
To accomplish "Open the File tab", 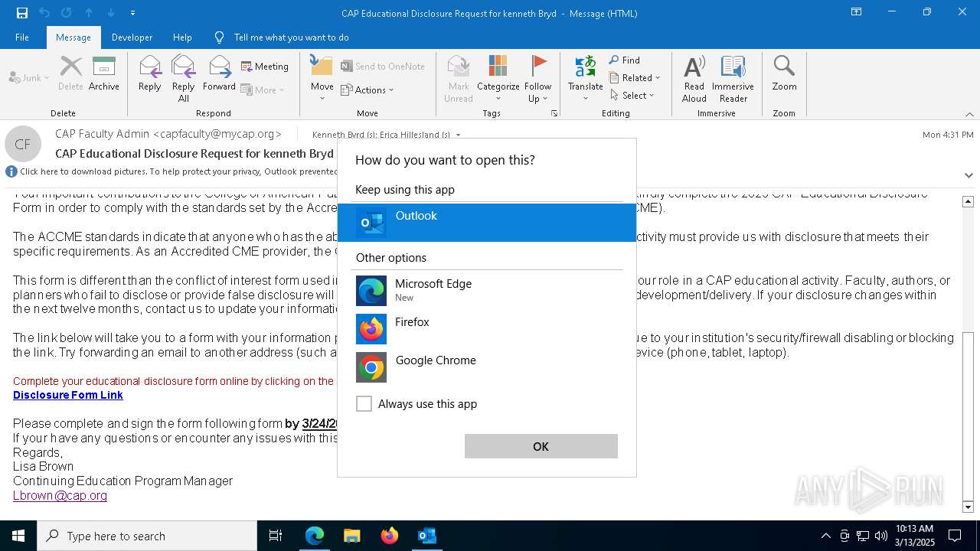I will coord(22,37).
